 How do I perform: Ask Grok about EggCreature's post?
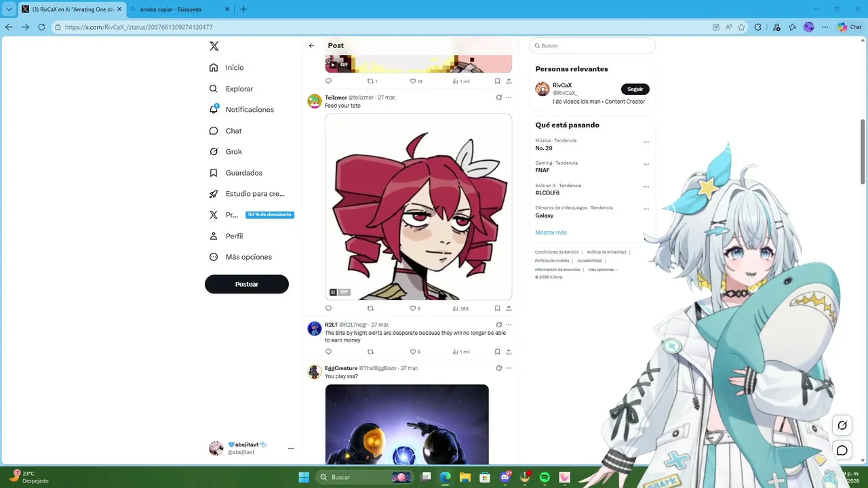point(498,368)
